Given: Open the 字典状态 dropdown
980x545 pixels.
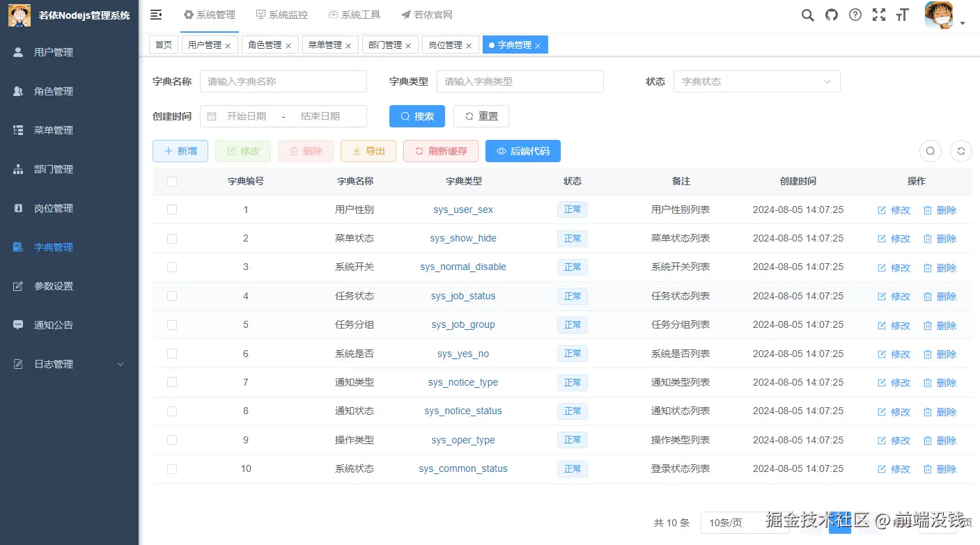Looking at the screenshot, I should coord(757,81).
